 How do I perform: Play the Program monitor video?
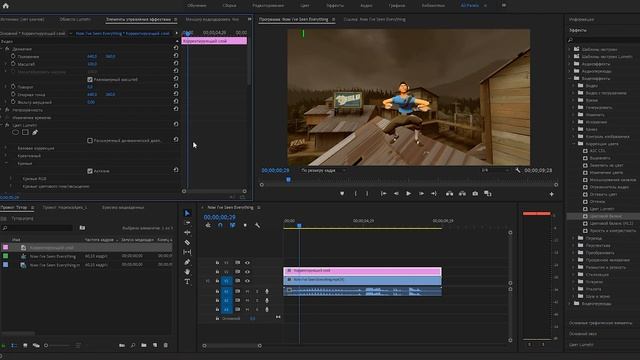(x=409, y=193)
